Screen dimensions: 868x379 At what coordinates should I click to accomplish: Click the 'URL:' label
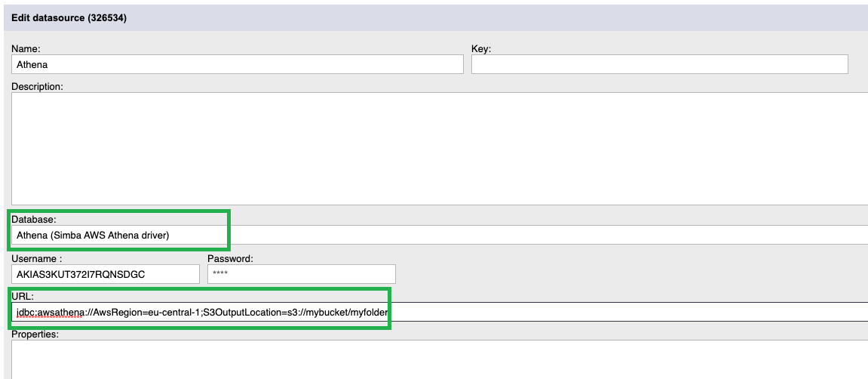tap(21, 297)
